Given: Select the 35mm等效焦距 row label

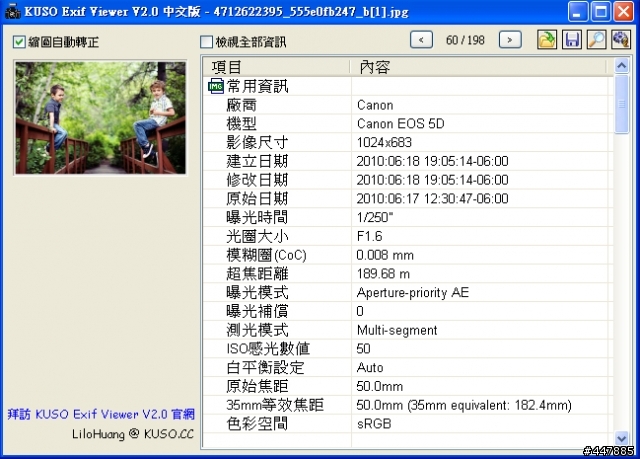Looking at the screenshot, I should click(275, 405).
